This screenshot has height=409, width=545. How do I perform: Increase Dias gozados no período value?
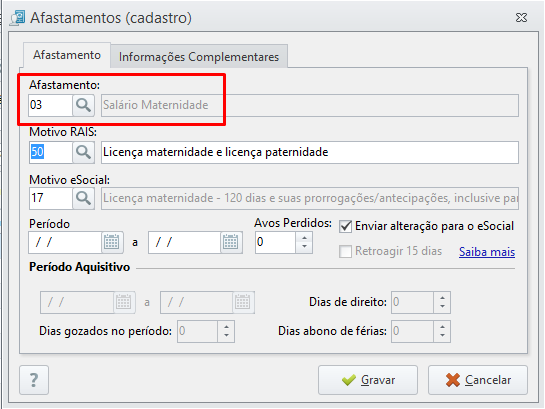[226, 327]
